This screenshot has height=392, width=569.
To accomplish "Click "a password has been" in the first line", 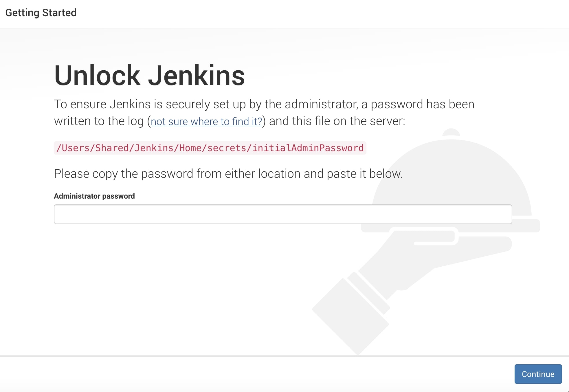I will tap(418, 104).
